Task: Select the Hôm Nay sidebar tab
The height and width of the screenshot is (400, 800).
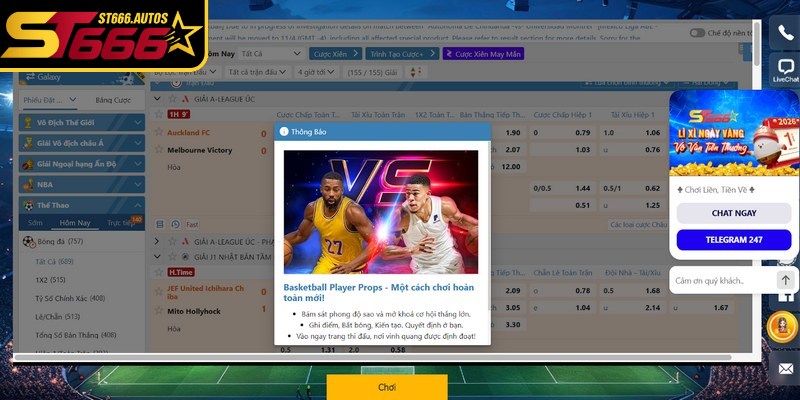Action: point(74,223)
